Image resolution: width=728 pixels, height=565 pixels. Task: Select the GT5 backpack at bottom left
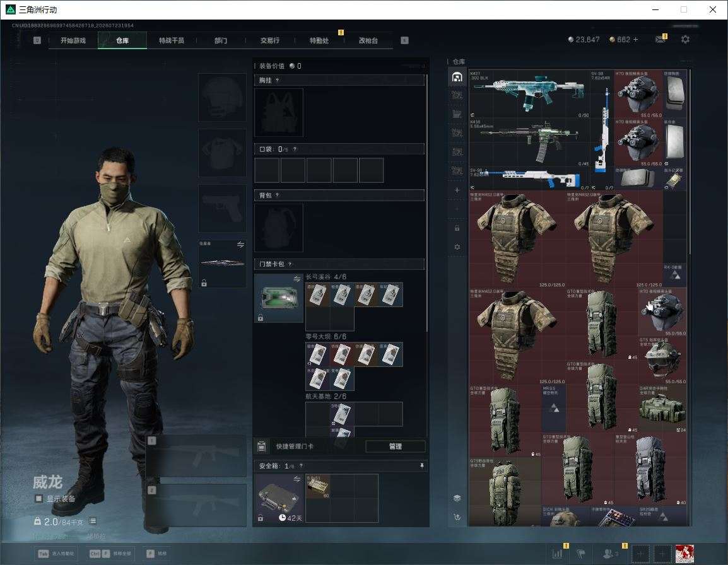(x=505, y=492)
